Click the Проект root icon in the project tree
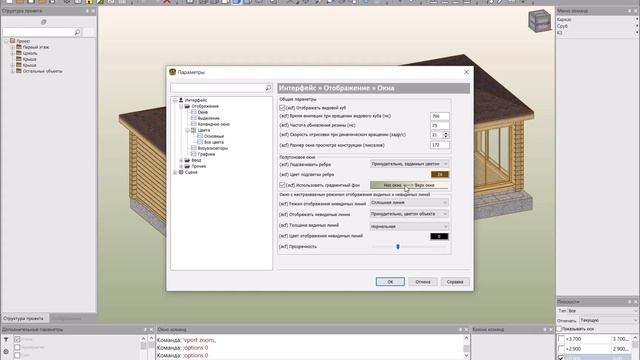This screenshot has height=360, width=640. click(x=13, y=41)
